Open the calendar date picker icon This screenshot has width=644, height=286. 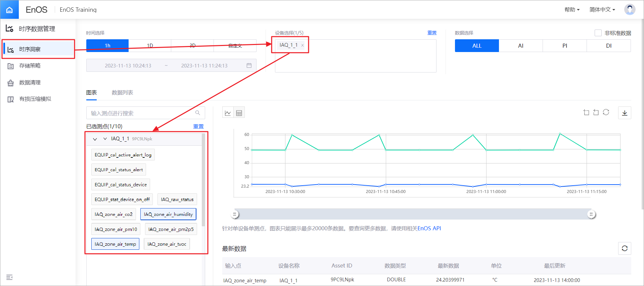click(249, 65)
